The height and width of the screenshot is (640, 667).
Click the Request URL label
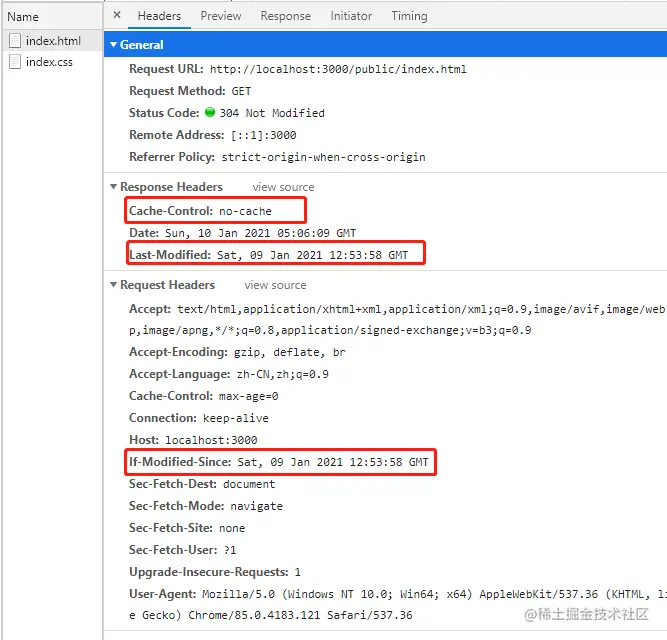point(166,69)
